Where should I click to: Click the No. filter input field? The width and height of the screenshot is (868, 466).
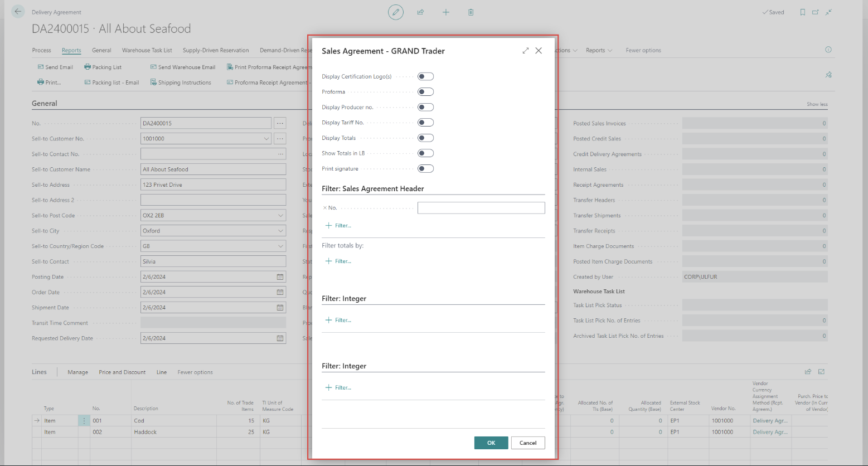click(x=481, y=208)
